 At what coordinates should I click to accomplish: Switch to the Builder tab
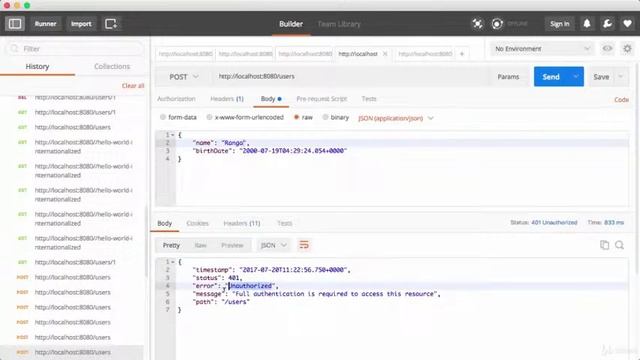click(x=291, y=24)
